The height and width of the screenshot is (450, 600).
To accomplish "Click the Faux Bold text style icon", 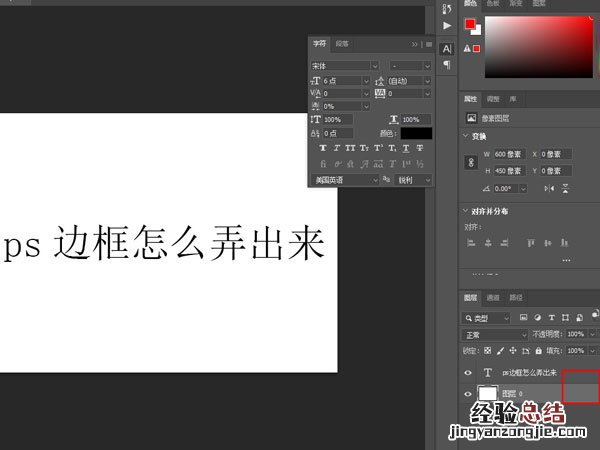I will 322,148.
